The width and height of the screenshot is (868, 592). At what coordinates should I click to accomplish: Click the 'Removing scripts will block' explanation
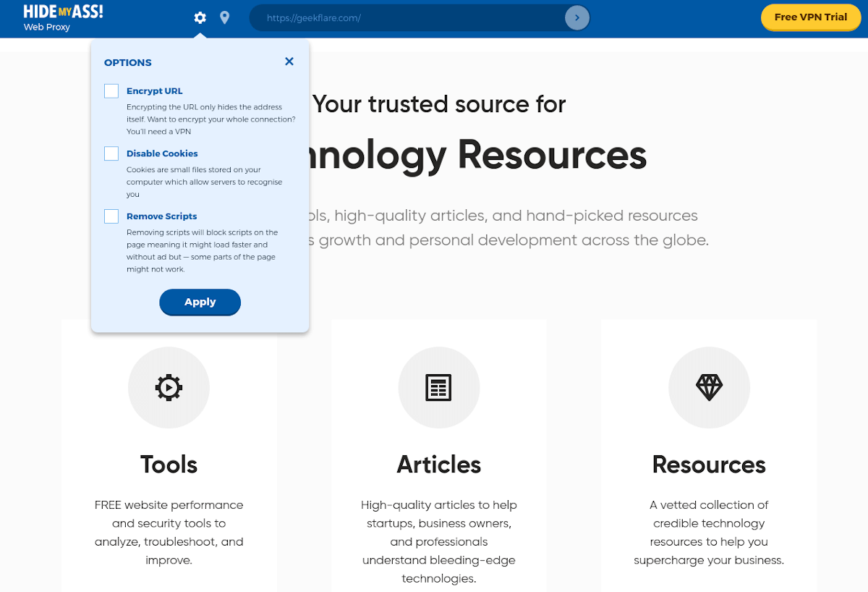point(202,251)
